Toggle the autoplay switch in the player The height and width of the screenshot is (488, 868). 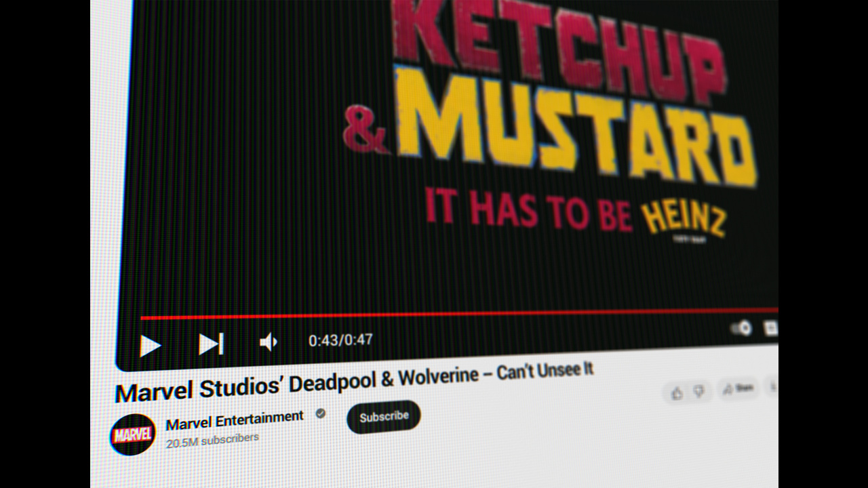pyautogui.click(x=741, y=329)
